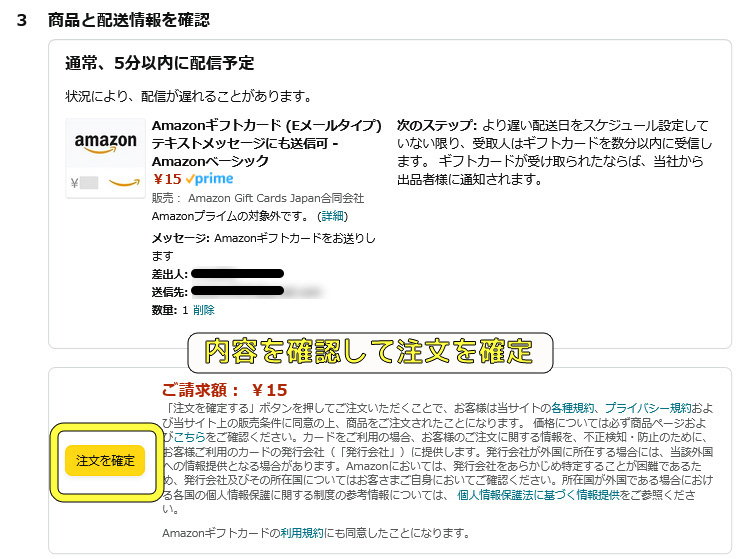Open the 詳細 link about Prime eligibility
This screenshot has height=559, width=752.
(332, 216)
